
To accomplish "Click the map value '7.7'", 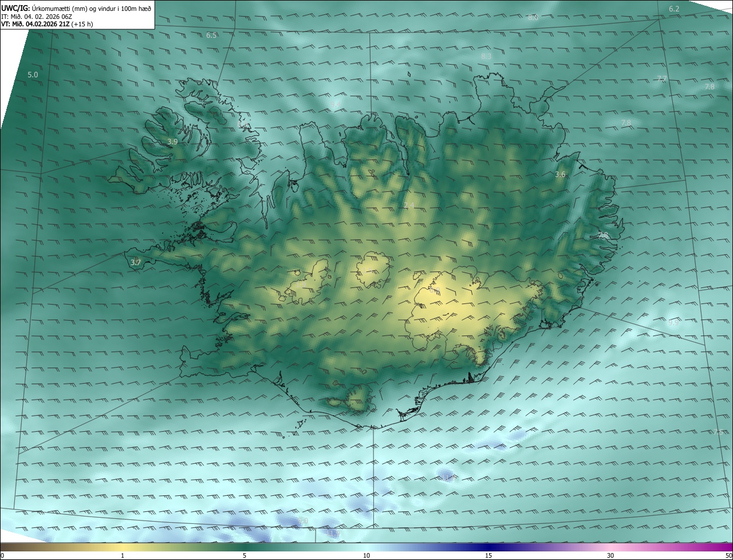I will coord(662,78).
